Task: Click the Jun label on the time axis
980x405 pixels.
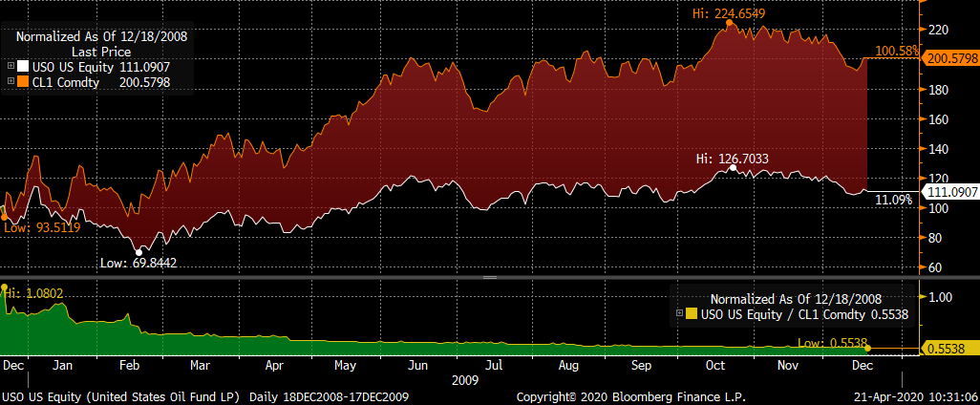Action: 418,364
